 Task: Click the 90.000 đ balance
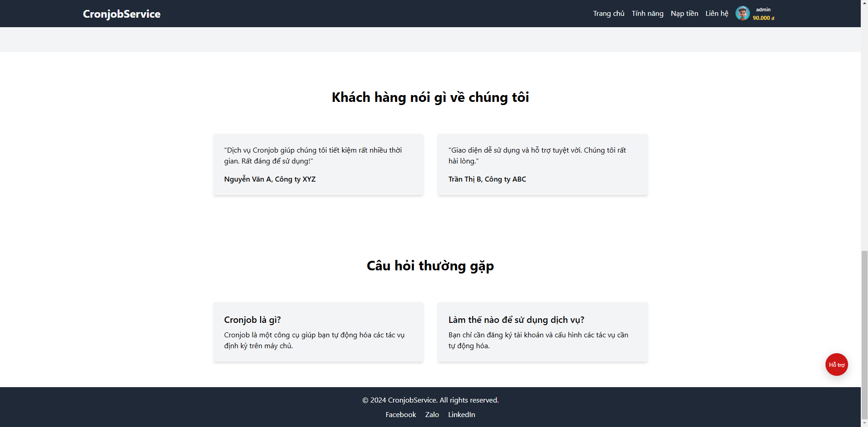point(763,18)
